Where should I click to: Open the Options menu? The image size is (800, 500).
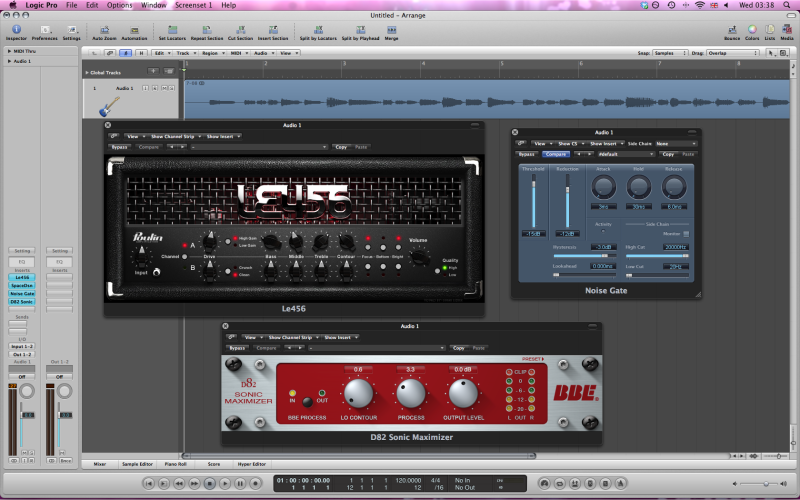tap(119, 5)
